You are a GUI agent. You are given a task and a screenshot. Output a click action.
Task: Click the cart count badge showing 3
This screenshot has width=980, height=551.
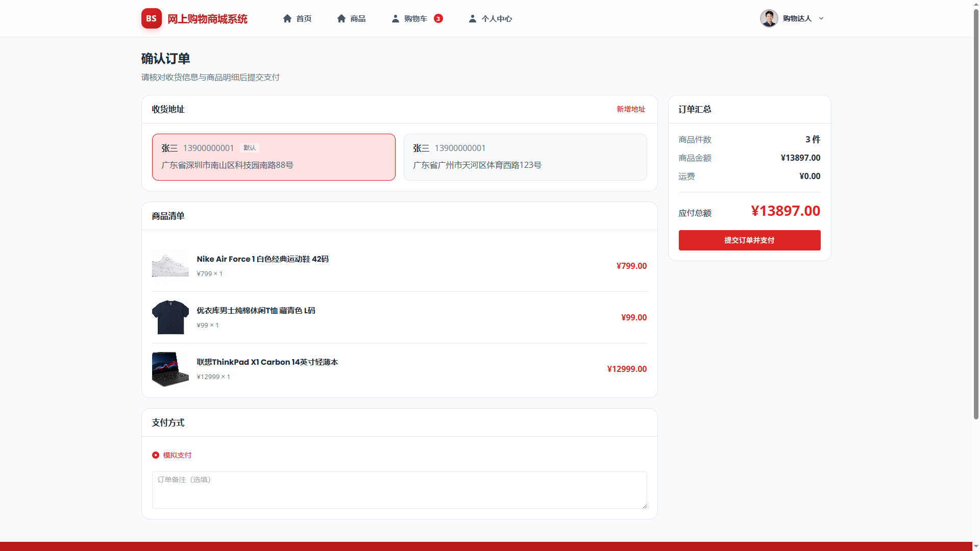click(x=438, y=18)
